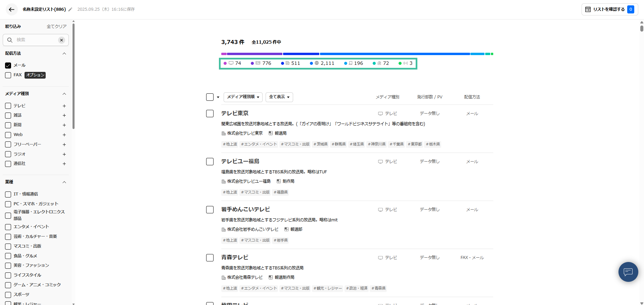Open the メディア種別順 sort dropdown
Image resolution: width=644 pixels, height=305 pixels.
tap(243, 97)
